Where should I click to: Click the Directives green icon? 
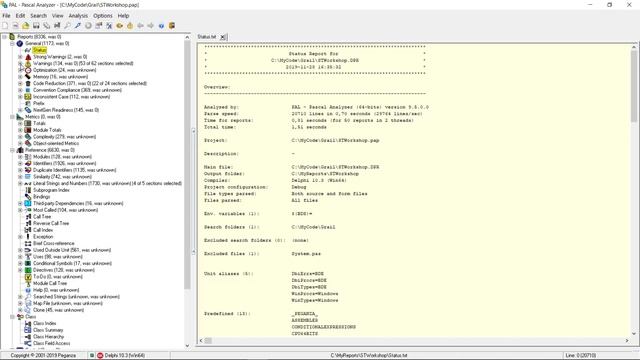[28, 270]
